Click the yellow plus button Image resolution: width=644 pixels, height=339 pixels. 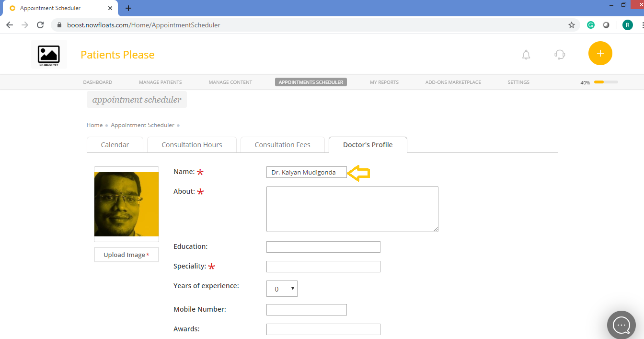click(600, 53)
